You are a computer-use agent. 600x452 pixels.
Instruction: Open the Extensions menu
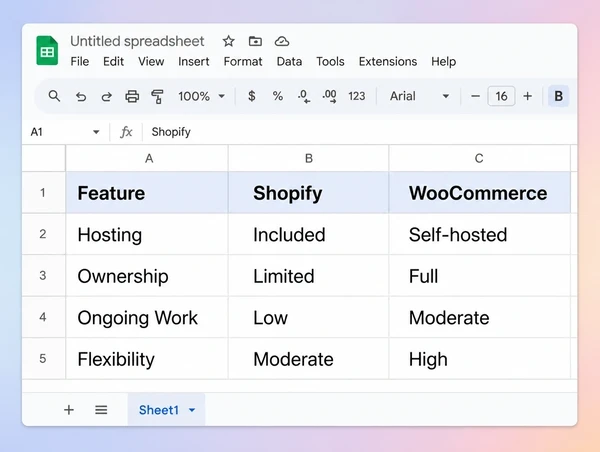388,62
